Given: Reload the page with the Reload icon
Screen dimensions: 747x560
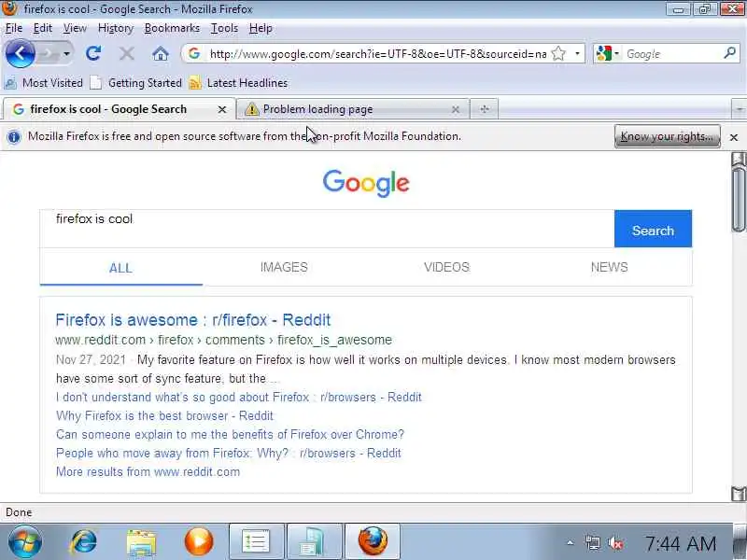Looking at the screenshot, I should 92,53.
